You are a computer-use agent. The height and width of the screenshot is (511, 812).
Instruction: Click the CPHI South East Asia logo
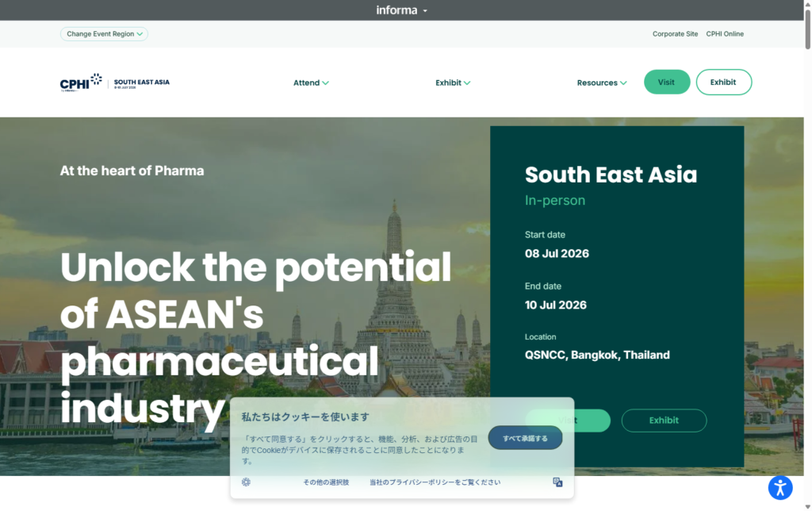(x=115, y=83)
